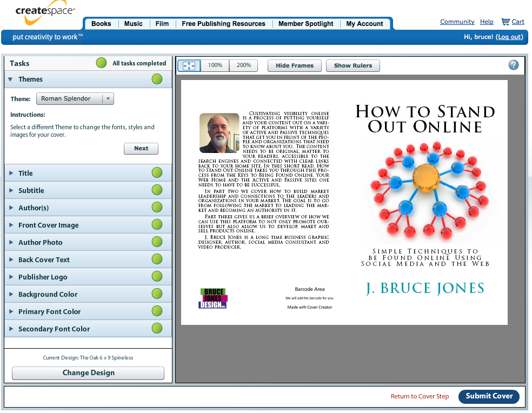Click the author photo on back cover
The width and height of the screenshot is (532, 413).
point(219,133)
